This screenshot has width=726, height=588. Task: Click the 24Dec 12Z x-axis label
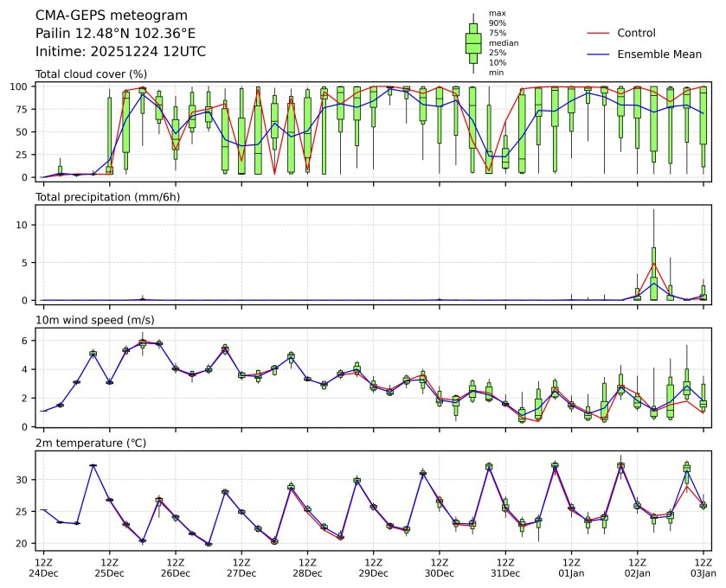[x=43, y=566]
